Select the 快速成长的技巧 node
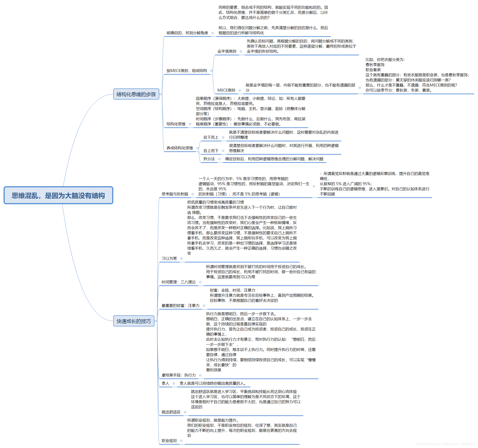478x448 pixels. pos(134,321)
